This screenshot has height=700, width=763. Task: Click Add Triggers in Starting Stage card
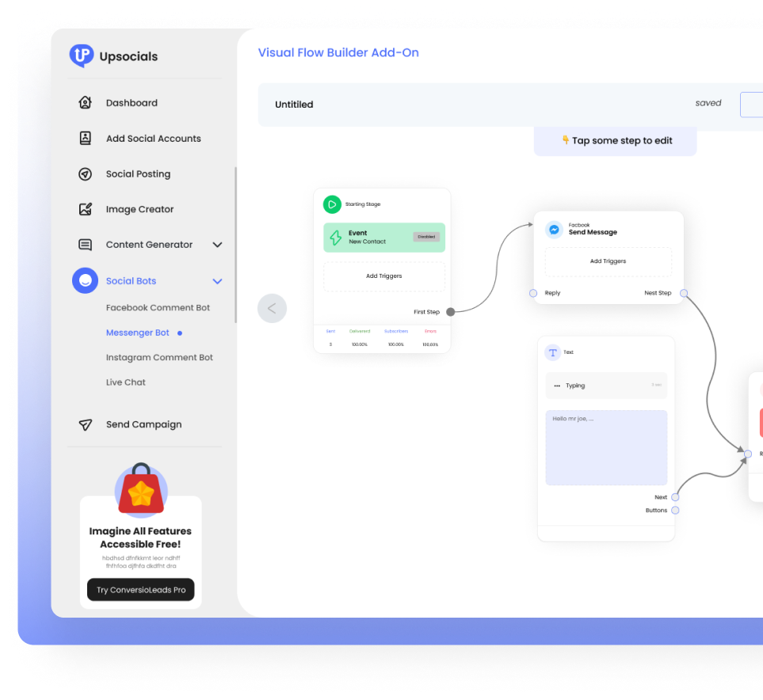tap(384, 276)
